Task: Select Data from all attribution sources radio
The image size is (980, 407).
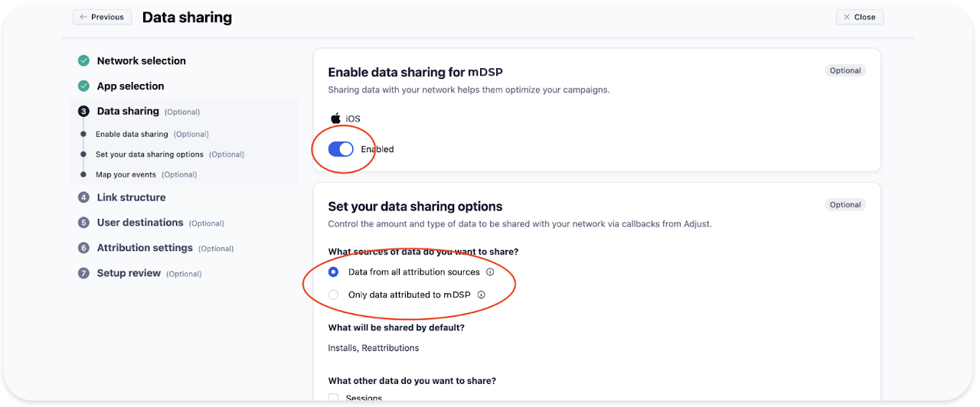Action: coord(333,272)
